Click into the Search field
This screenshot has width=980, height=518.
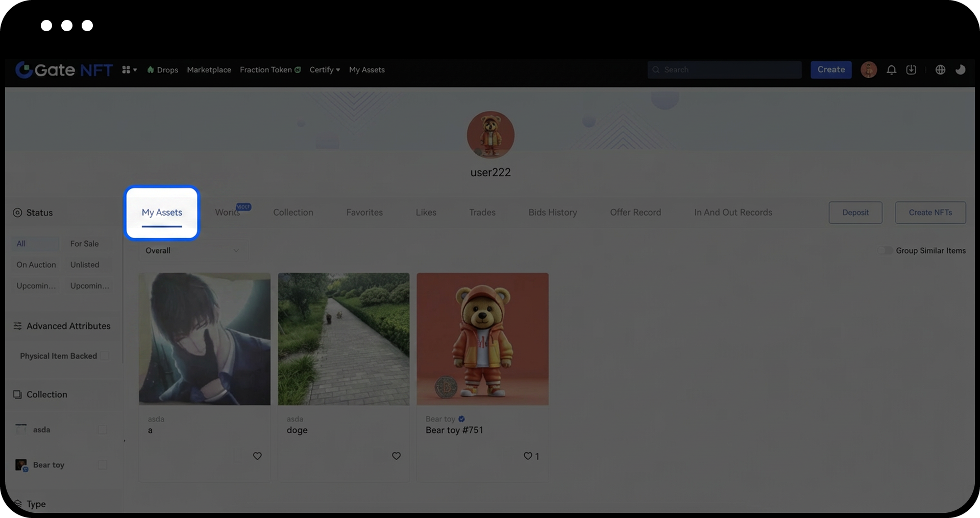tap(725, 70)
